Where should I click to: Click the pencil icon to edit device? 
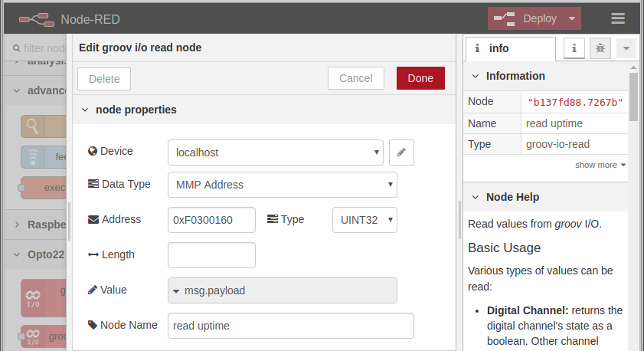[401, 153]
